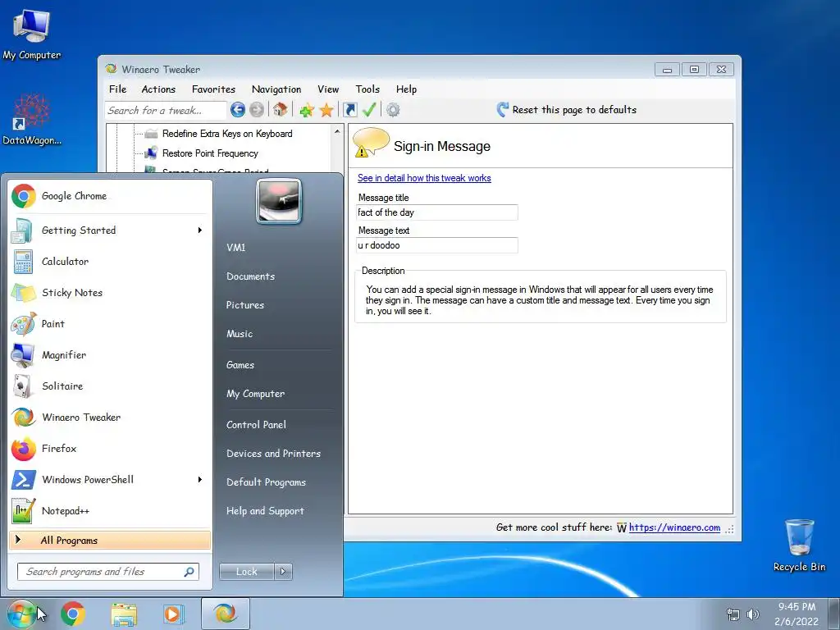The height and width of the screenshot is (630, 840).
Task: Launch Calculator from Start menu
Action: pos(109,262)
